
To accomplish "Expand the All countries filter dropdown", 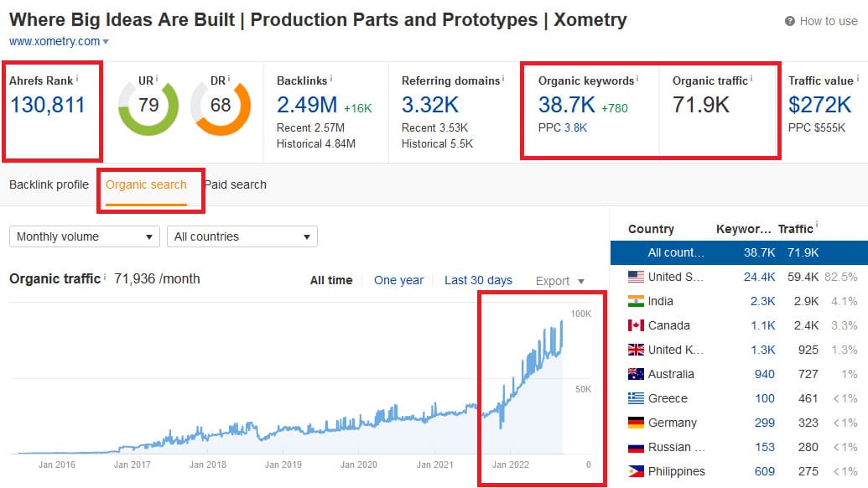I will (242, 236).
